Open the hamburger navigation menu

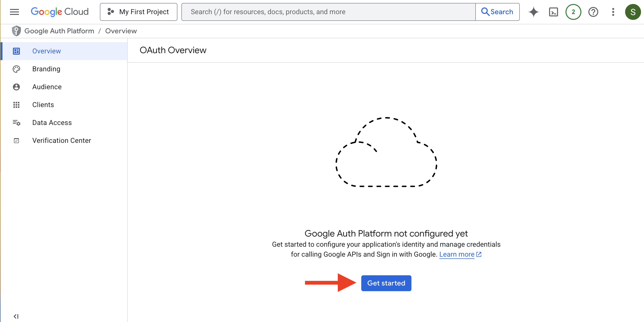pos(14,12)
